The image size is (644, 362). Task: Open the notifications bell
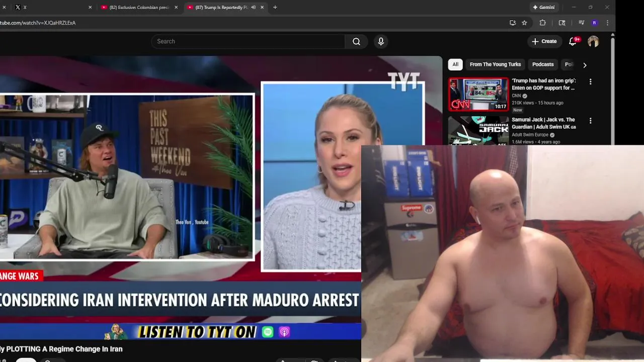pos(573,41)
